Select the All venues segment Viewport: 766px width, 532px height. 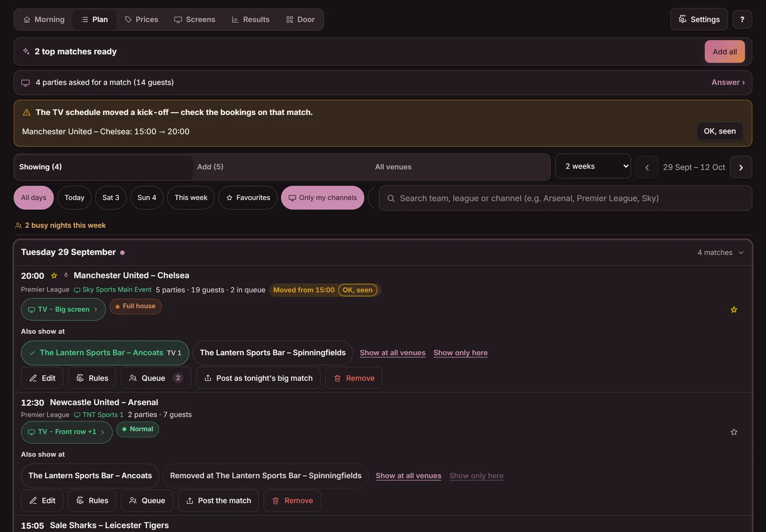click(460, 167)
